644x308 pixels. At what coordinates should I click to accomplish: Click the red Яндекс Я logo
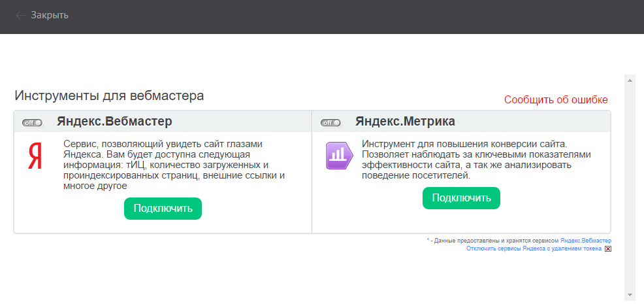pyautogui.click(x=35, y=158)
